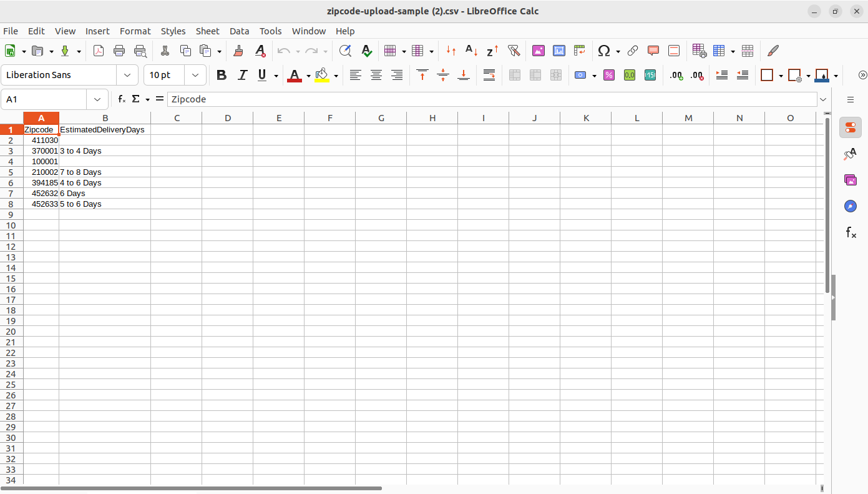Click the Clone Formatting paintbrush icon
Screen dimensions: 868x494
click(x=238, y=51)
